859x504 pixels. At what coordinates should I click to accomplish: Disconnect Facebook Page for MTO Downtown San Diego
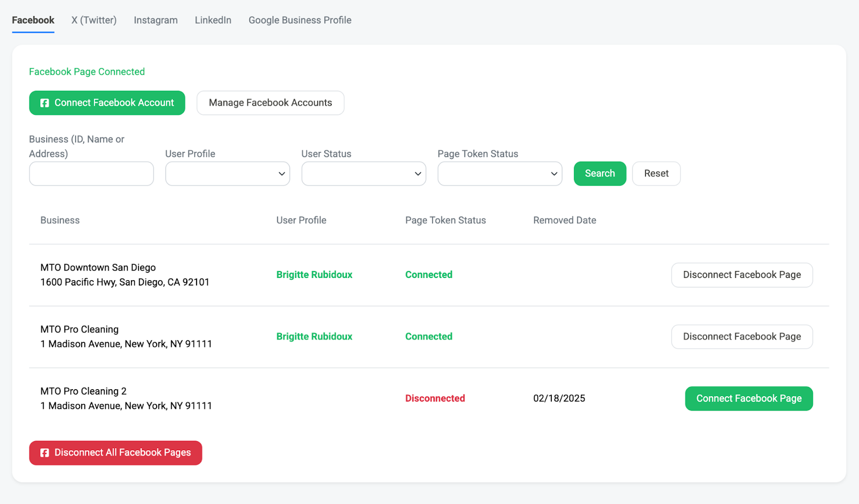tap(742, 275)
